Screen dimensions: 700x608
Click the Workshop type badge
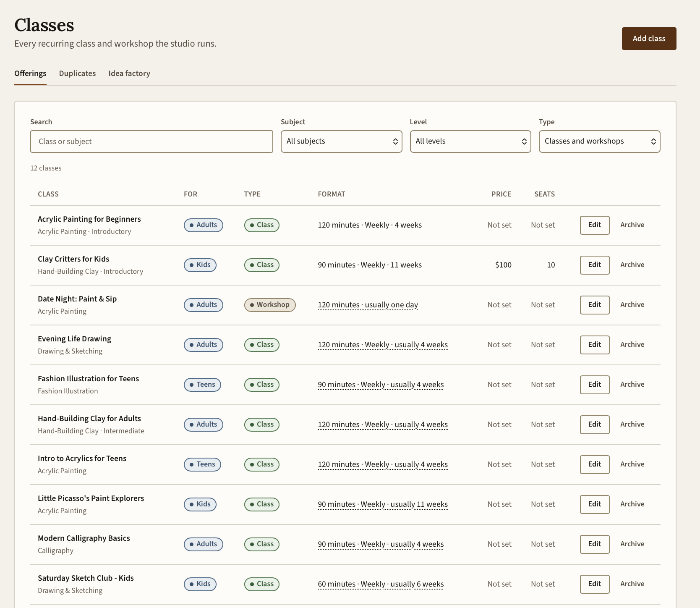coord(270,305)
